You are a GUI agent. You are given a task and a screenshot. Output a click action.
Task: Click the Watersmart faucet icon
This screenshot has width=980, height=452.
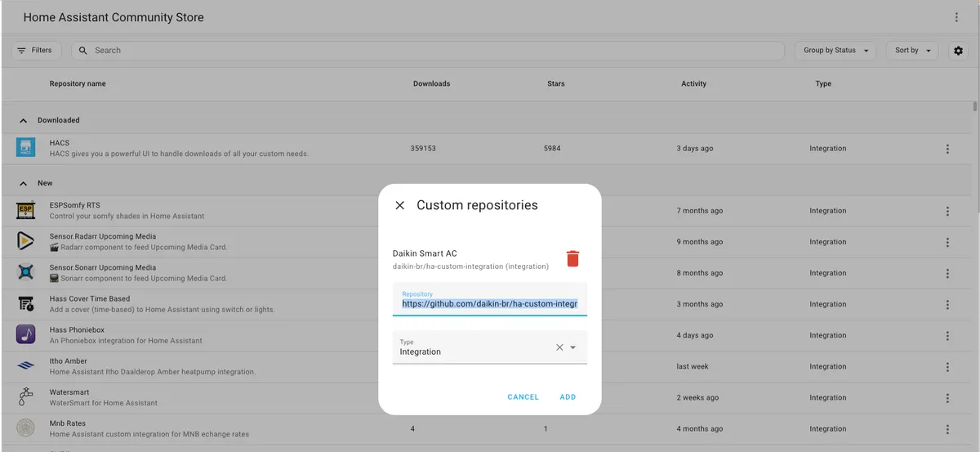(x=26, y=397)
